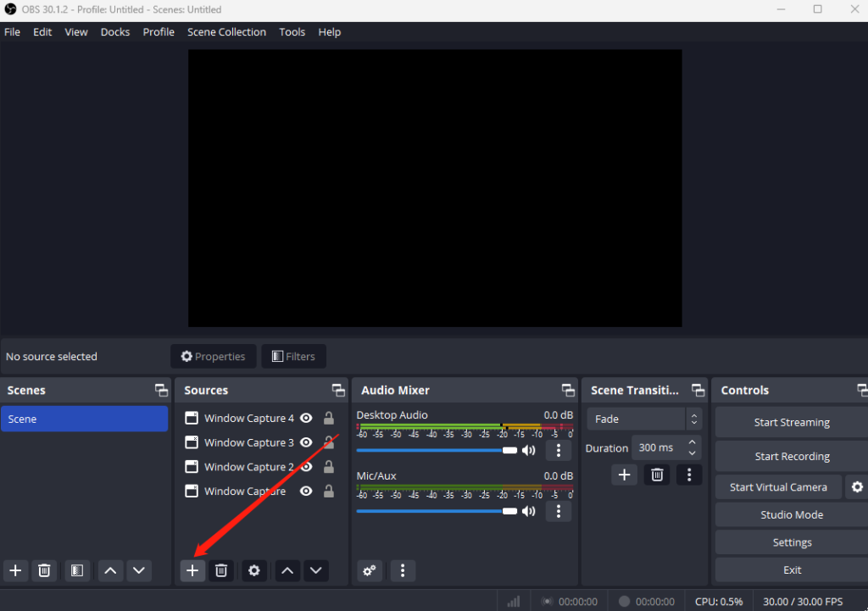Open scene filters icon in Scenes panel

tap(77, 570)
